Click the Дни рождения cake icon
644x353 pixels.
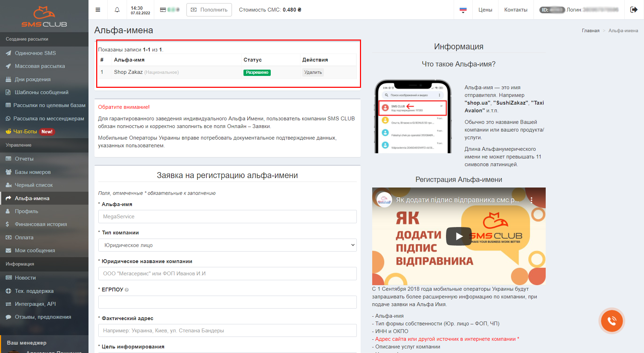8,79
